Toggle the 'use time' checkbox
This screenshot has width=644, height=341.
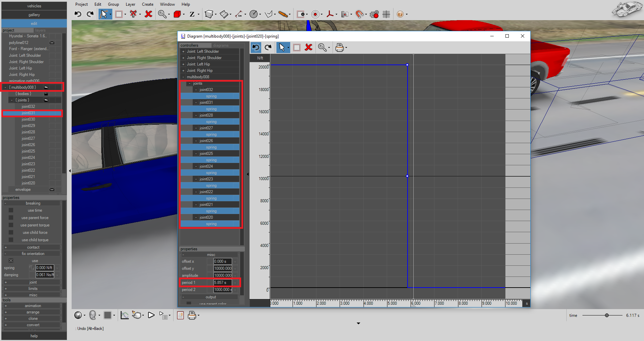[11, 210]
